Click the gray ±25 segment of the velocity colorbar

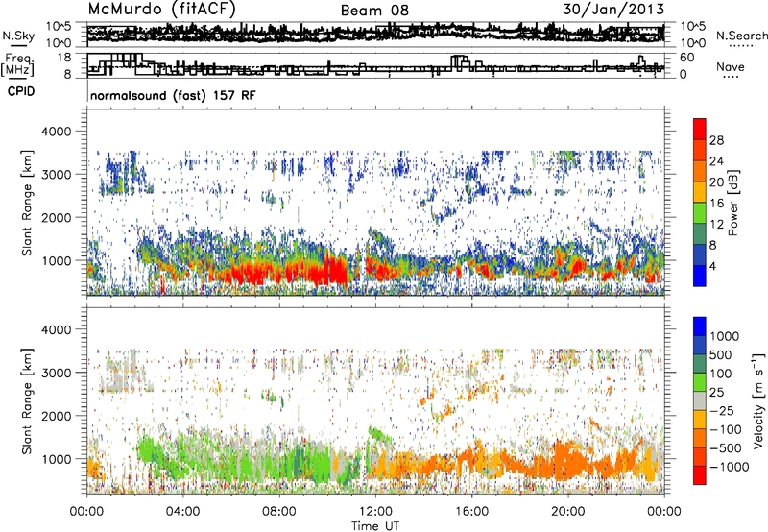pyautogui.click(x=700, y=400)
